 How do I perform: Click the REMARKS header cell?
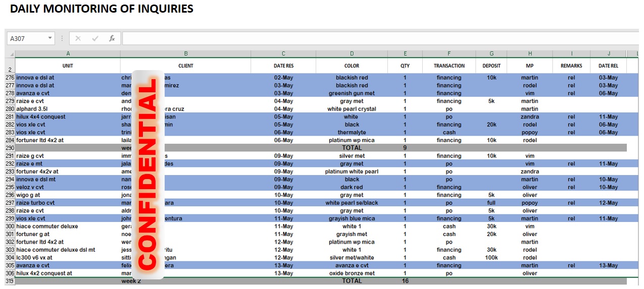tap(571, 66)
